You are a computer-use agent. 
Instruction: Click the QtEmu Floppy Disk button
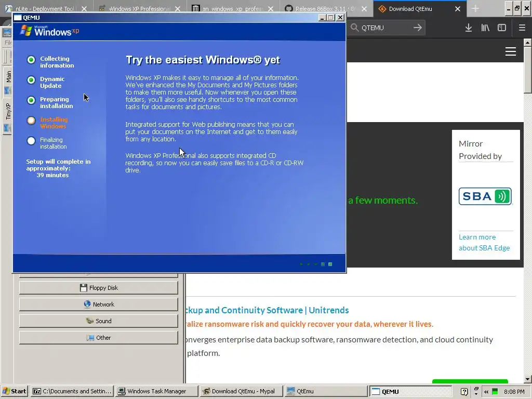[98, 288]
